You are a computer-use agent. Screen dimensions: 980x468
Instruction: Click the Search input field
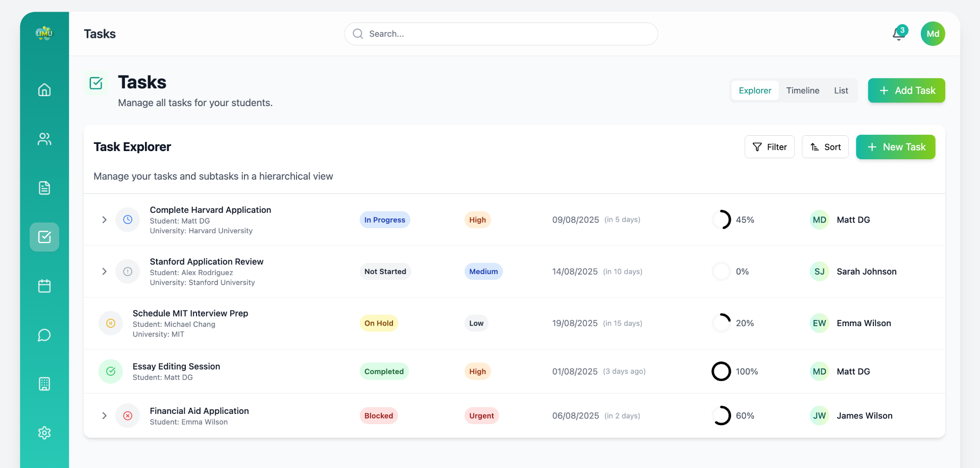coord(501,34)
